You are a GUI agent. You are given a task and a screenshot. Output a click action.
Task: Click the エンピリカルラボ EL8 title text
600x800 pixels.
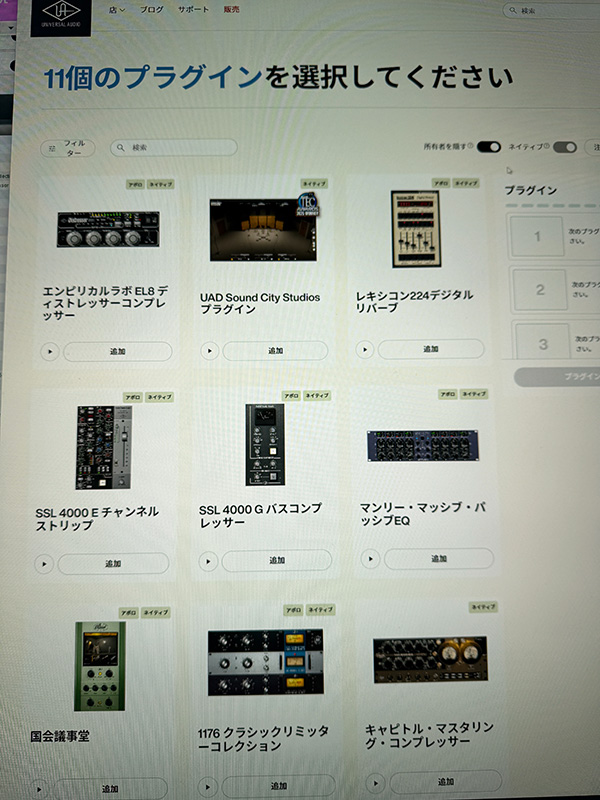(x=106, y=303)
